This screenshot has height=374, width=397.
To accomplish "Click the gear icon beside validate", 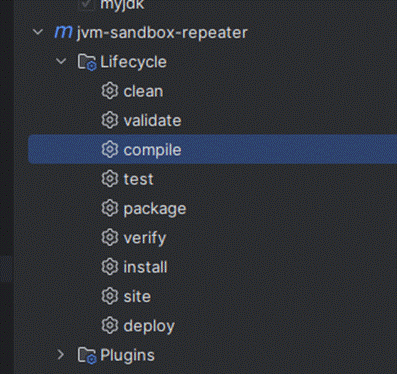I will 110,120.
